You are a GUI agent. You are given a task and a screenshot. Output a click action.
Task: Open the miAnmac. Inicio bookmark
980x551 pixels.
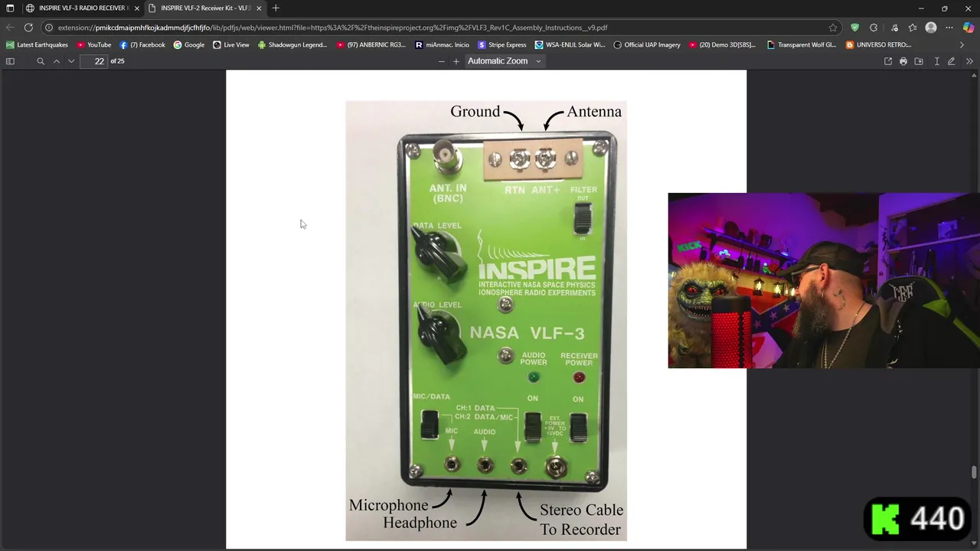pos(442,45)
